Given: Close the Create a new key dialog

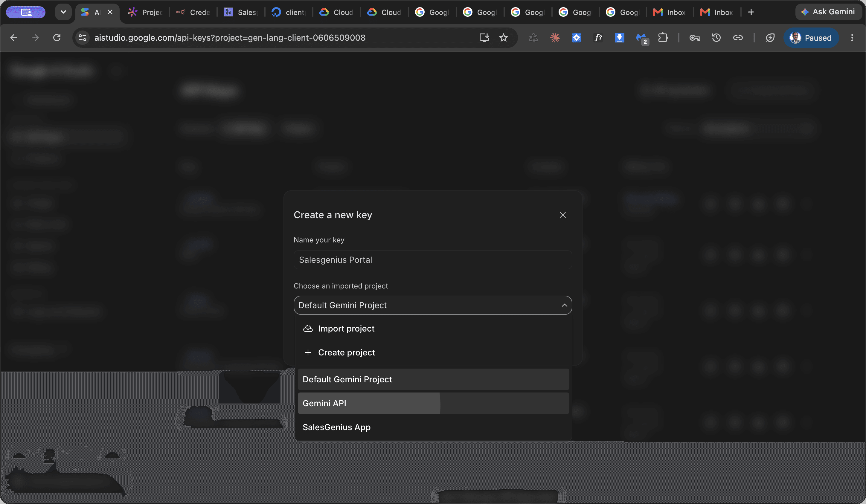Looking at the screenshot, I should point(562,215).
